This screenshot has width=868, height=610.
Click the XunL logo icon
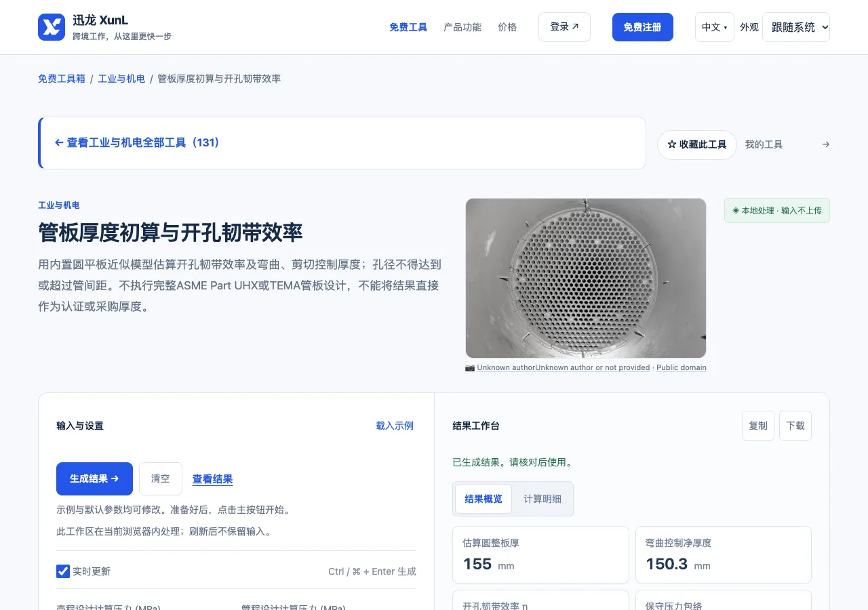52,27
